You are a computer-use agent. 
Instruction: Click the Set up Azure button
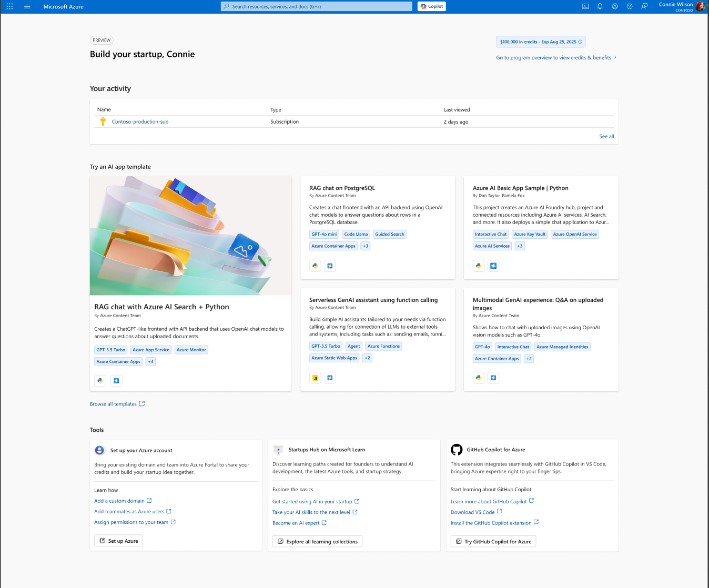119,541
